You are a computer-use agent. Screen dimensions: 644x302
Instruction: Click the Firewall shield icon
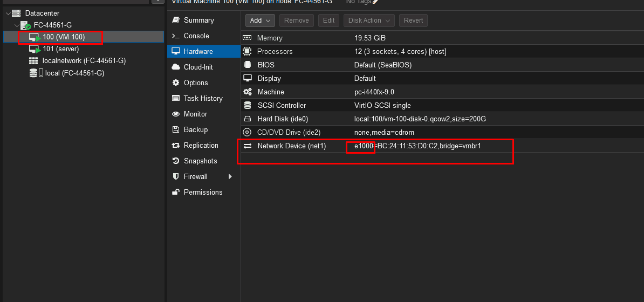click(176, 176)
